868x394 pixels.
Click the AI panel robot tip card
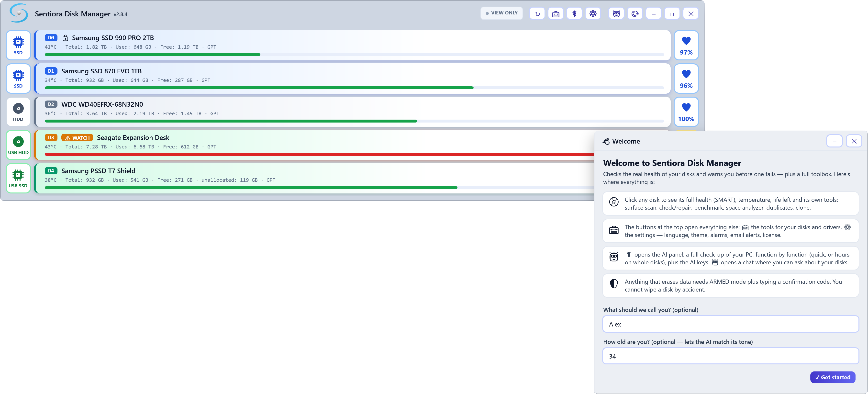pyautogui.click(x=731, y=258)
